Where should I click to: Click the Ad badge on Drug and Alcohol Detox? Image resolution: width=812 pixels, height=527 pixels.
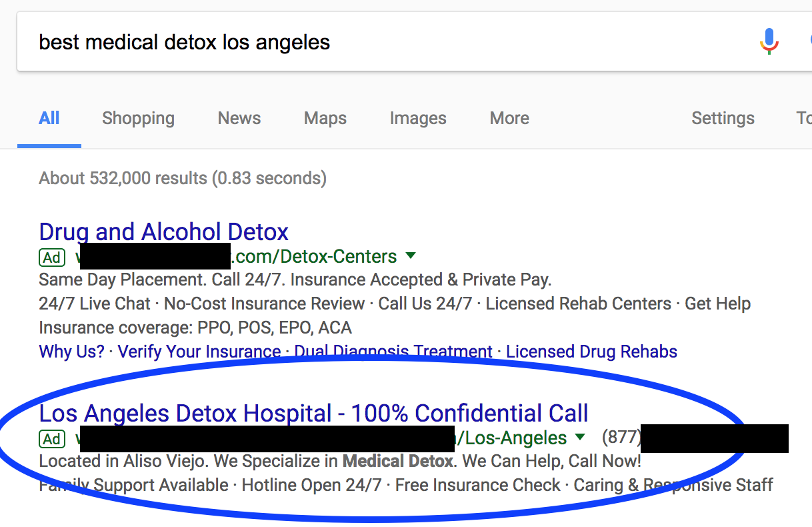(52, 257)
